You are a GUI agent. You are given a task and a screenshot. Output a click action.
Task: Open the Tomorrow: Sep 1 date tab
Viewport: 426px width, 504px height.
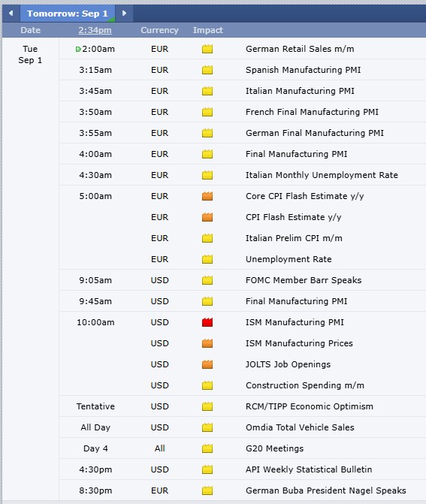pos(68,14)
